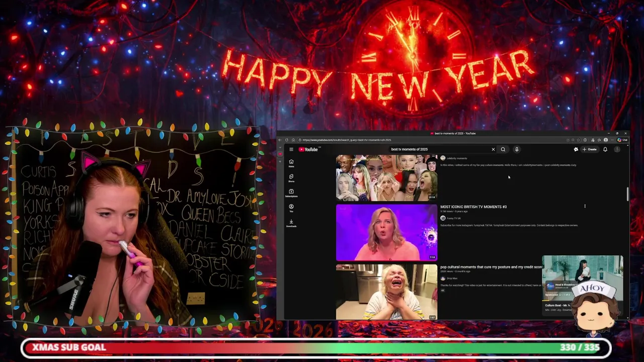The height and width of the screenshot is (362, 644).
Task: Bookmark page with star icon
Action: pyautogui.click(x=579, y=140)
